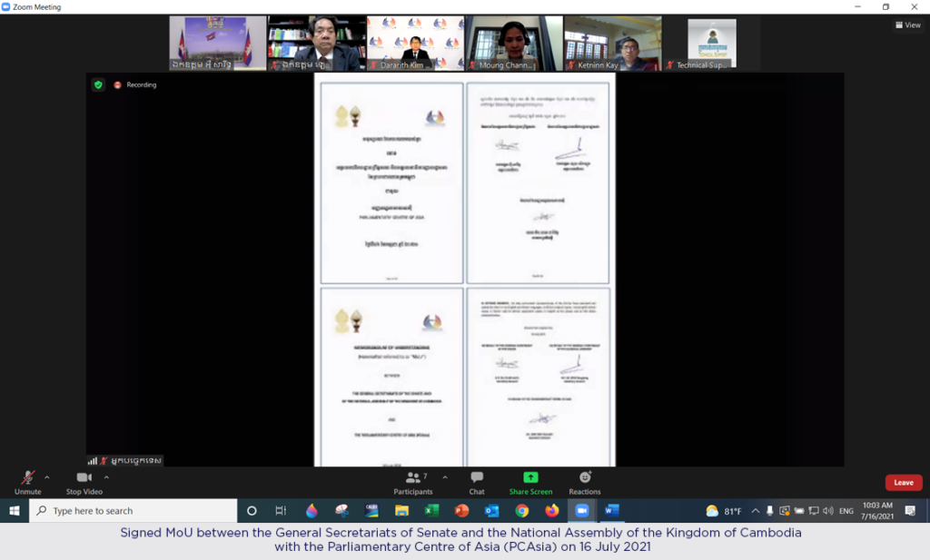Show hidden system tray icons
Screen dimensions: 930x560
(755, 511)
